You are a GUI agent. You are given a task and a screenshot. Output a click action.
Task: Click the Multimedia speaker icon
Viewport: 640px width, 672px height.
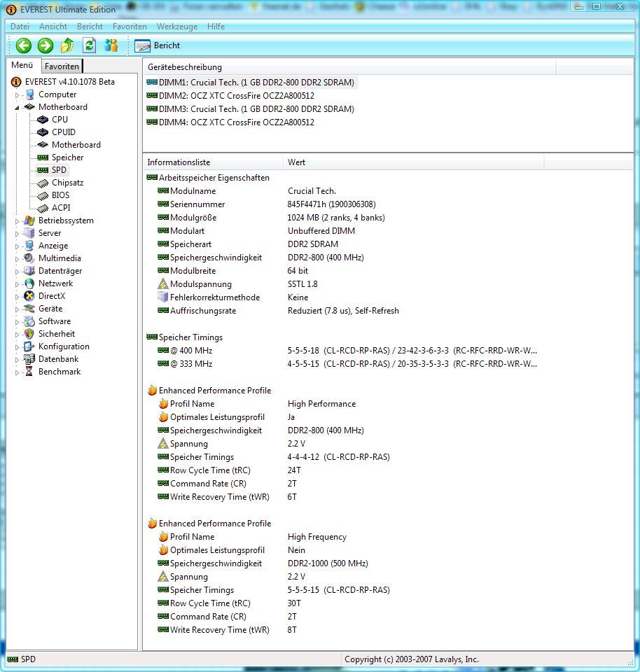[29, 258]
